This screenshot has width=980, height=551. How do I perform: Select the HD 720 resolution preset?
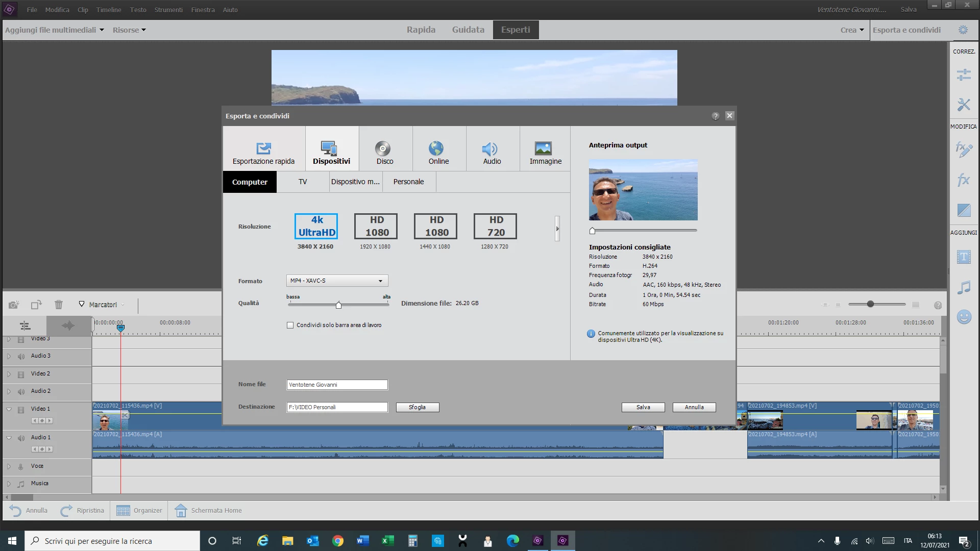pyautogui.click(x=495, y=227)
